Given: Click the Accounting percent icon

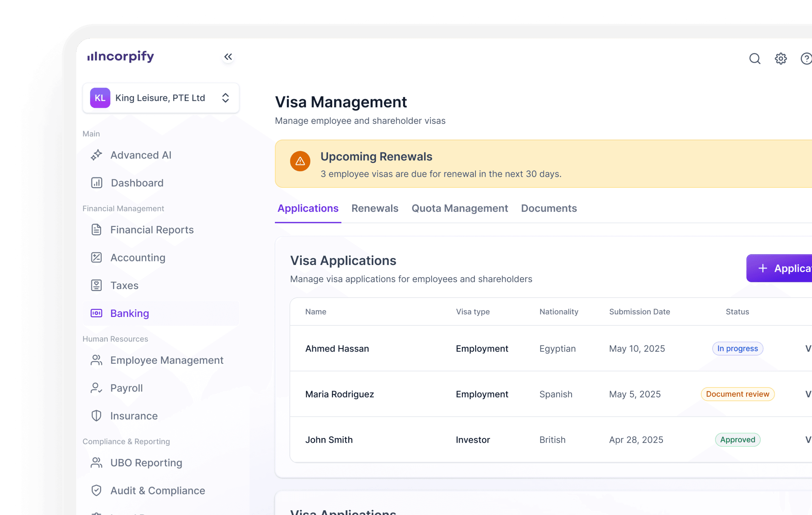Looking at the screenshot, I should pos(97,257).
